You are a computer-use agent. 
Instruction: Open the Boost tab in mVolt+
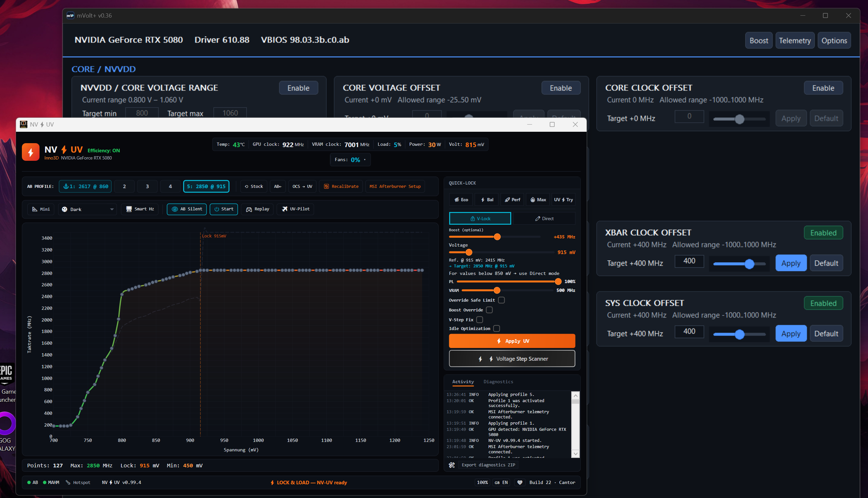coord(759,41)
